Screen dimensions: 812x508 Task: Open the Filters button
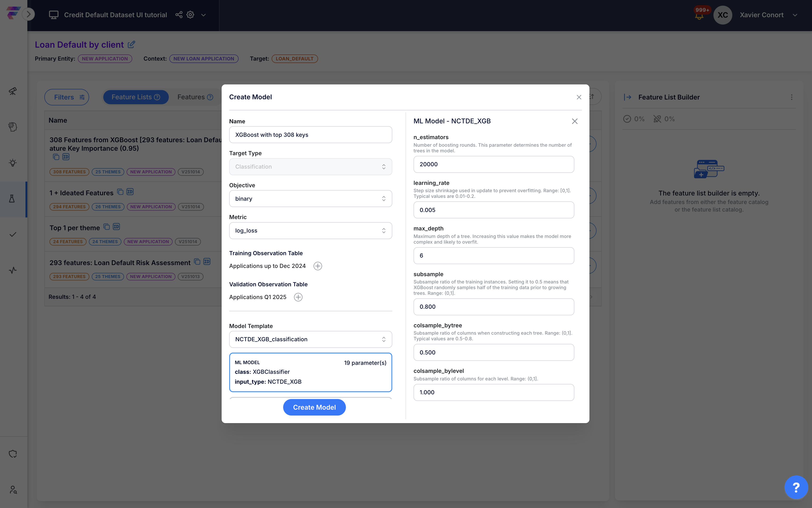point(67,97)
